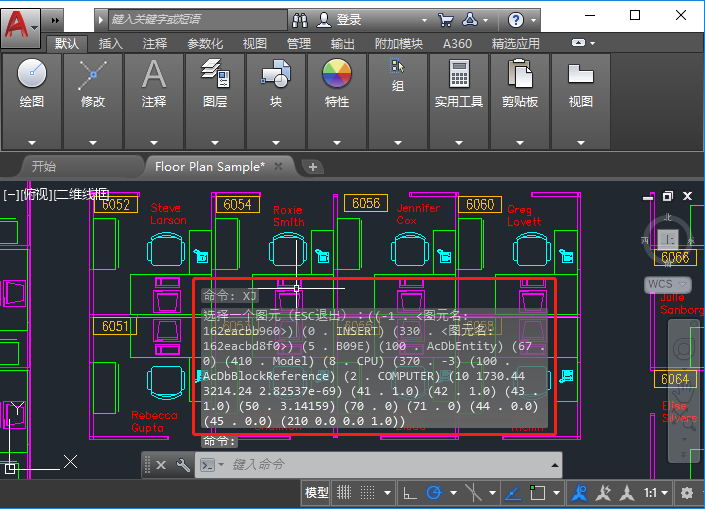
Task: Open the polar tracking angle dropdown
Action: point(453,493)
